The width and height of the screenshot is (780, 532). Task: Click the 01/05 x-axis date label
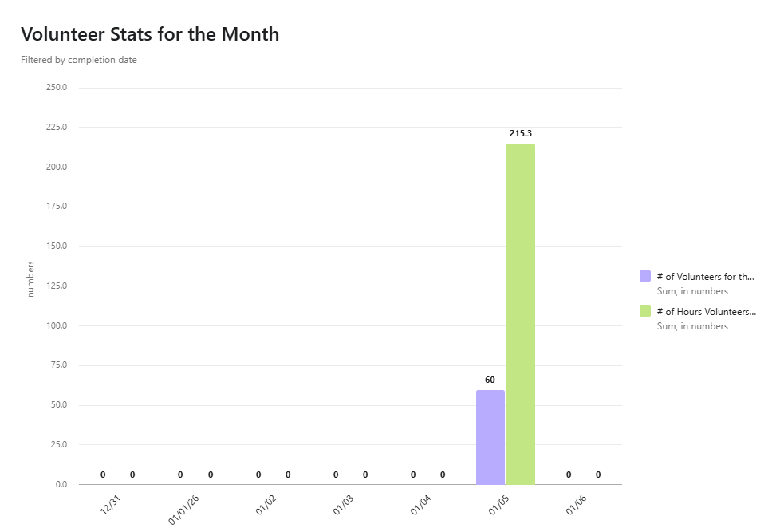coord(498,504)
